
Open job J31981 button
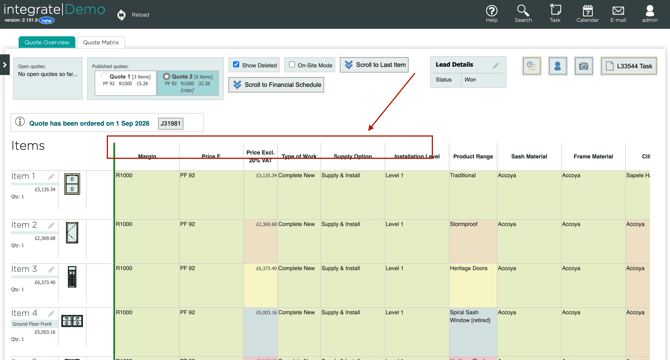point(170,123)
